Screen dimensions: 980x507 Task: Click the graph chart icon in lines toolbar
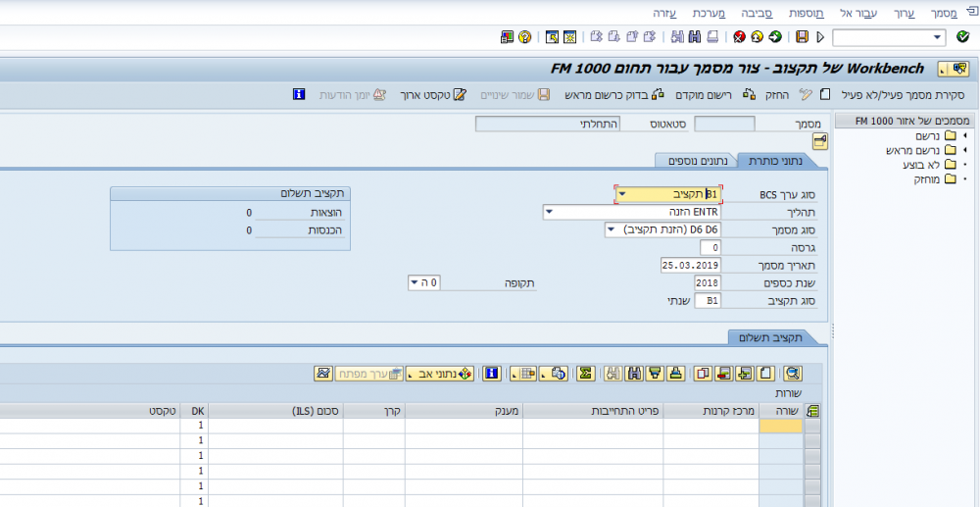[322, 374]
